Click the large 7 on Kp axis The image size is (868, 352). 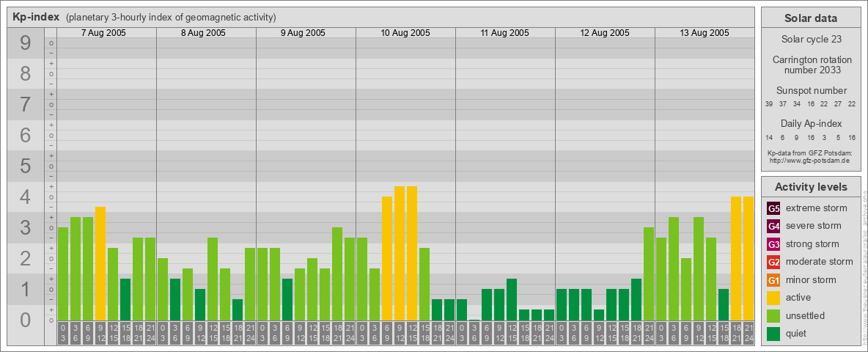coord(25,105)
